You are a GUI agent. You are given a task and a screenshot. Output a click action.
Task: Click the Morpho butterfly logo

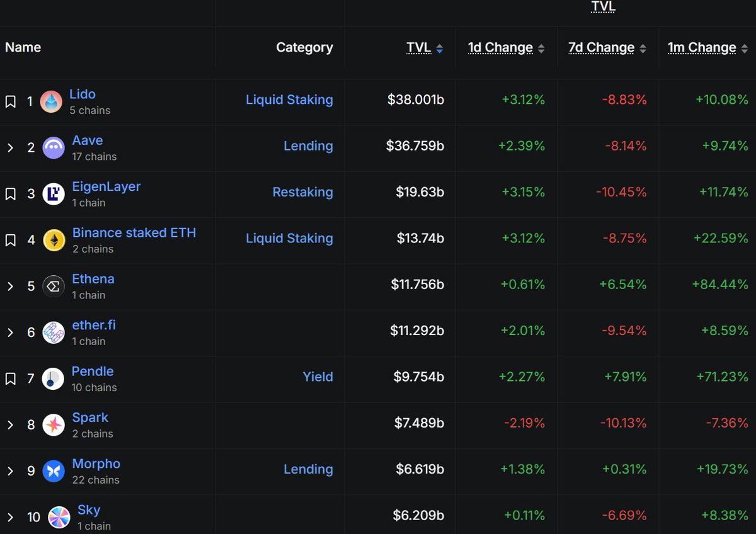pos(54,471)
